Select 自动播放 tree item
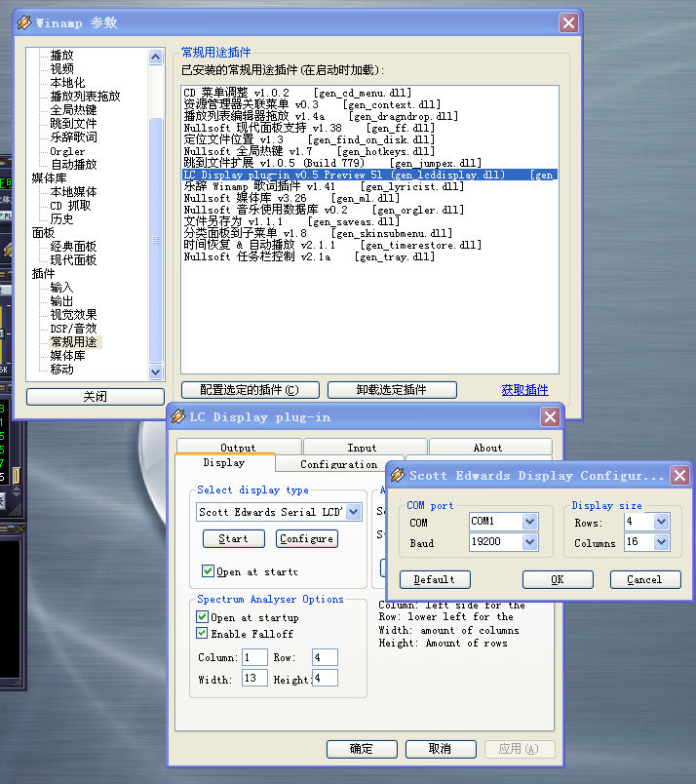 pyautogui.click(x=73, y=165)
